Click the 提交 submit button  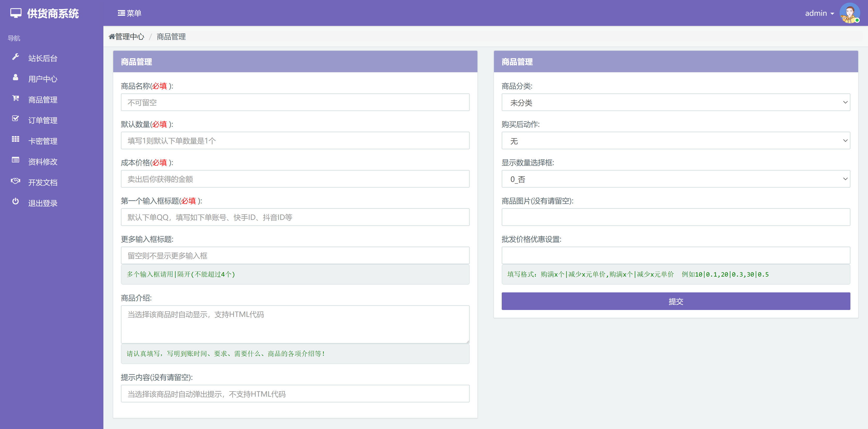pos(676,301)
